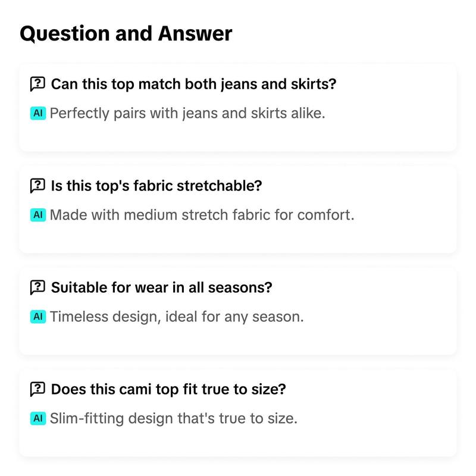Click the question icon beside jeans and skirts question
476x476 pixels.
click(37, 84)
